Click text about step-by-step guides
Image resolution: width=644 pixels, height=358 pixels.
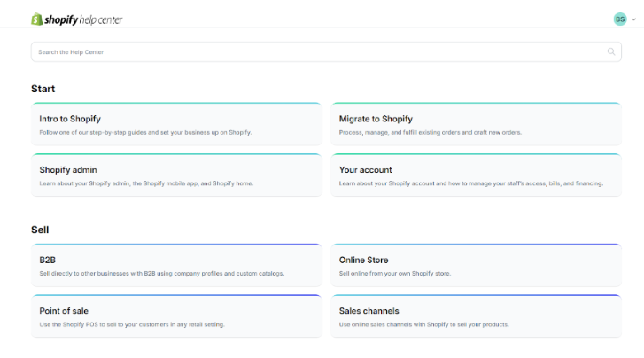tap(145, 132)
